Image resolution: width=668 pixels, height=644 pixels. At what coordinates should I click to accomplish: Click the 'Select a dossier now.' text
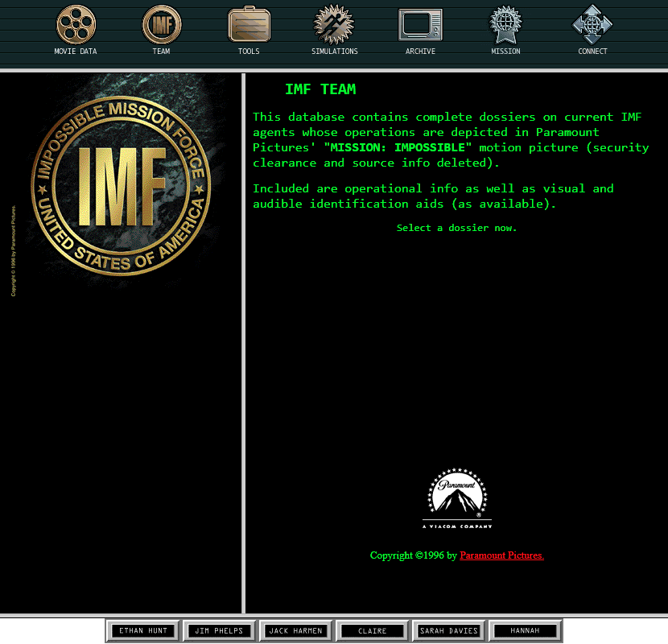456,228
